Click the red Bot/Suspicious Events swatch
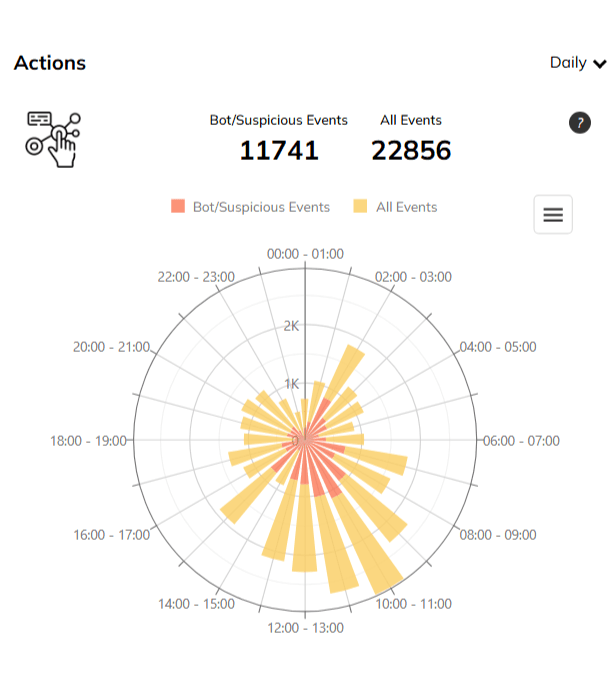615x673 pixels. point(179,207)
